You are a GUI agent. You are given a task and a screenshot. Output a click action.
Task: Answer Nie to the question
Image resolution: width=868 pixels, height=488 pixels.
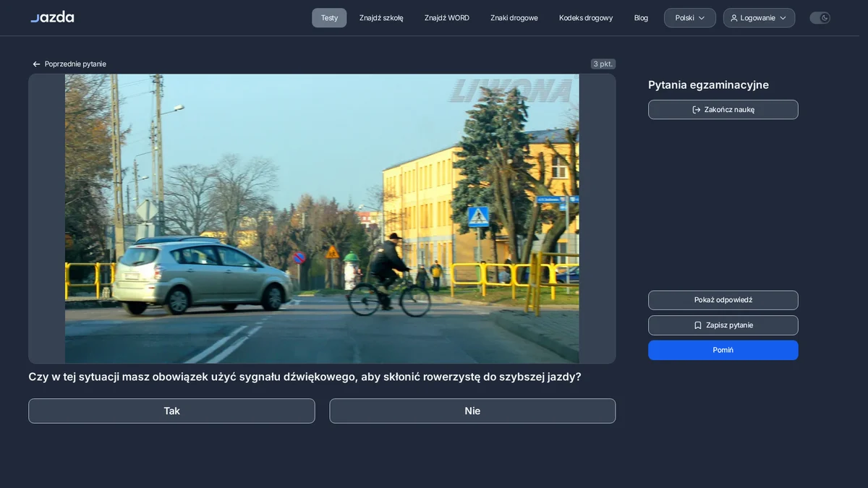pyautogui.click(x=472, y=411)
